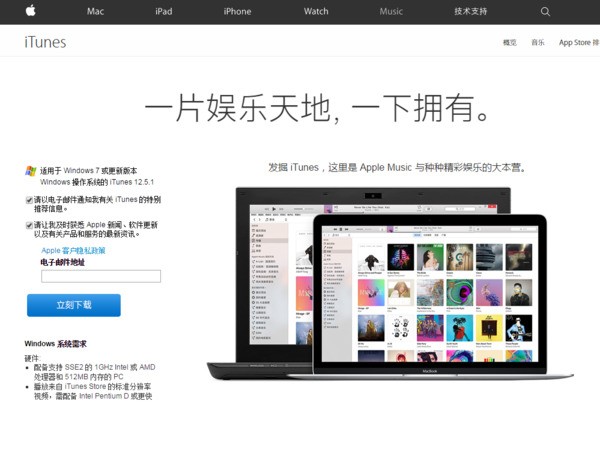Click the iTunes page title

click(45, 42)
